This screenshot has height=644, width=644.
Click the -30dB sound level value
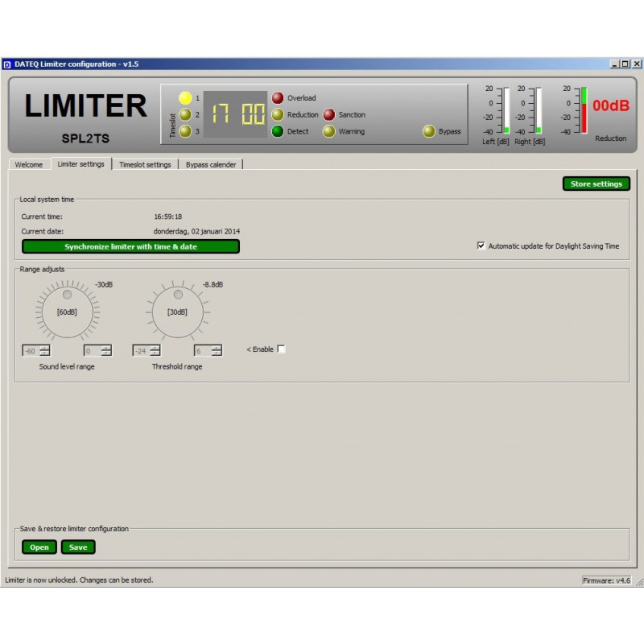click(x=104, y=285)
